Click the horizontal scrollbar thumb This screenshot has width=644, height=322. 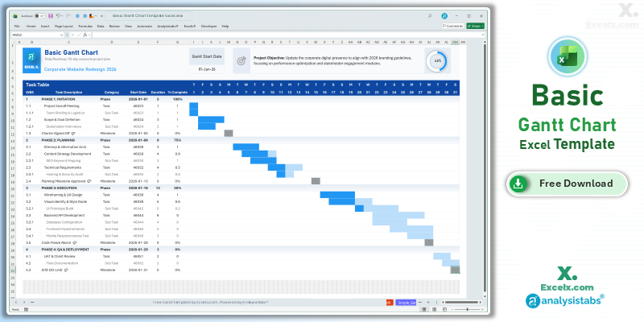click(x=461, y=303)
